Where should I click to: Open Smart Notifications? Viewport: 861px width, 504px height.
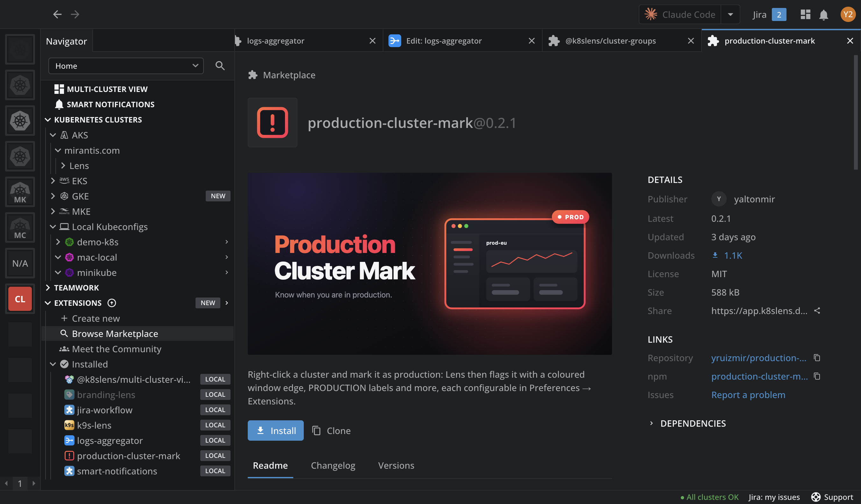coord(104,104)
